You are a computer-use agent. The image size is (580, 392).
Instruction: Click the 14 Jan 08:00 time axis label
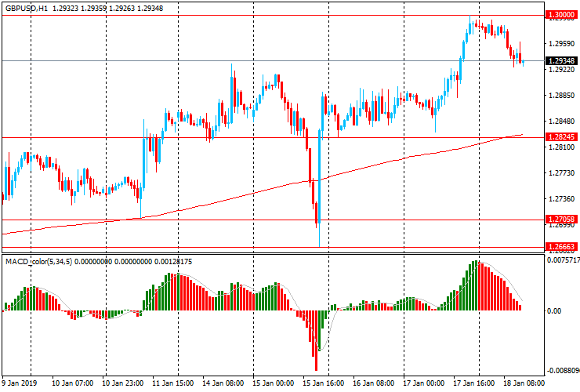point(223,383)
